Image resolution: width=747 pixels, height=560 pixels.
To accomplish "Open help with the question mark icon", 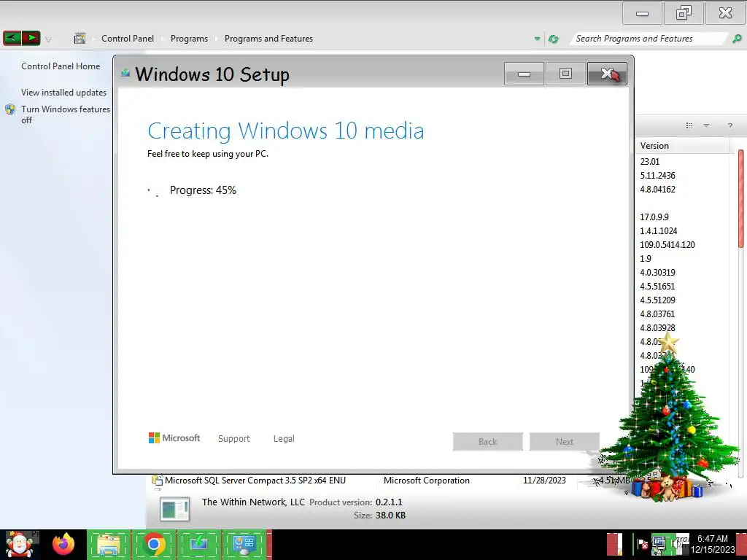I will (729, 125).
